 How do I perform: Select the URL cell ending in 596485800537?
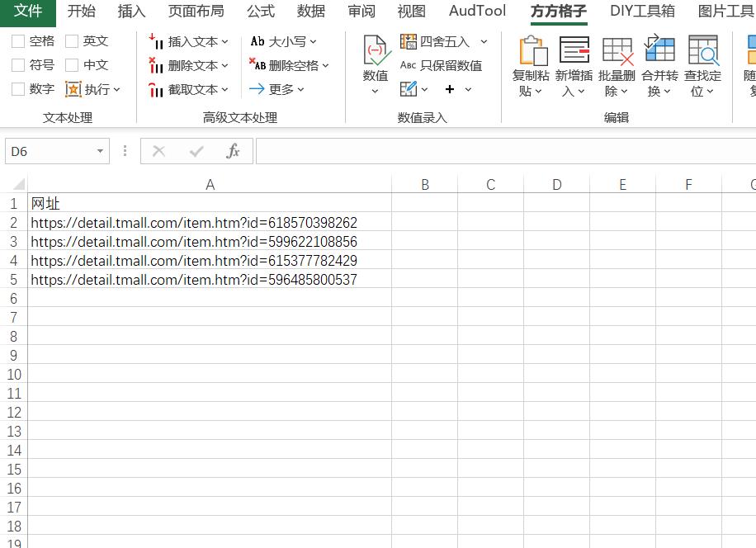click(x=210, y=280)
